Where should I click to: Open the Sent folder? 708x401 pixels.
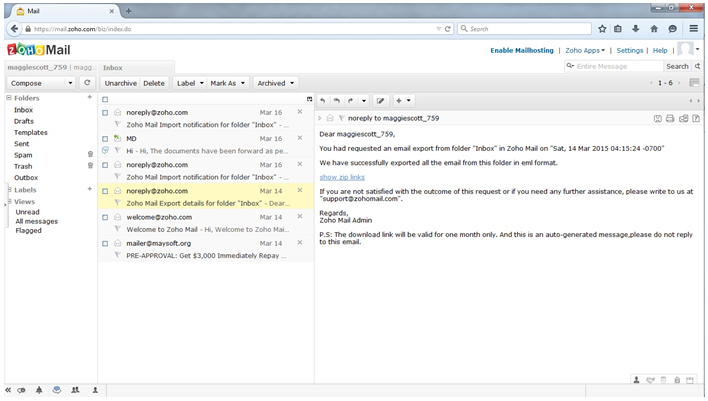21,144
